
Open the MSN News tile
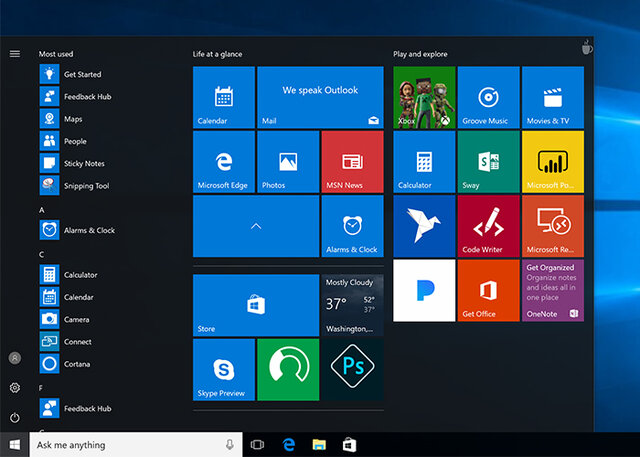tap(353, 162)
